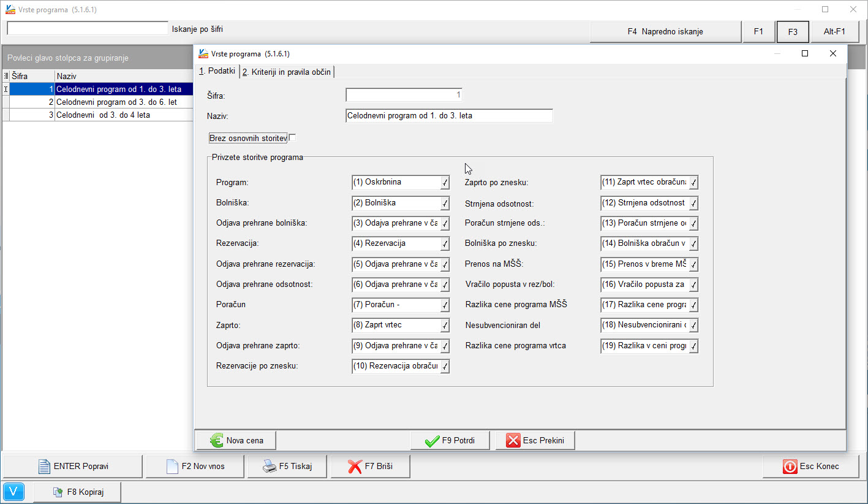Click the Nova cena button label
868x504 pixels.
pos(244,441)
